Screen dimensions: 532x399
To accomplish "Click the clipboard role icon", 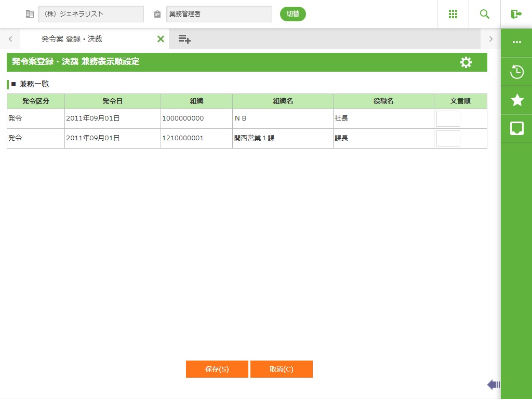I will point(157,14).
